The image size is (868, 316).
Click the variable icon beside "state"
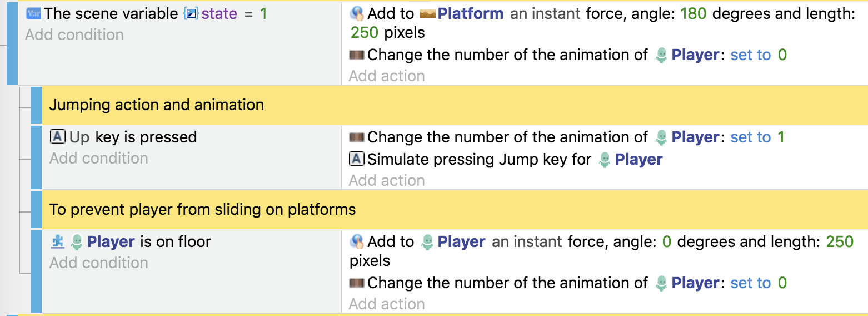(191, 13)
